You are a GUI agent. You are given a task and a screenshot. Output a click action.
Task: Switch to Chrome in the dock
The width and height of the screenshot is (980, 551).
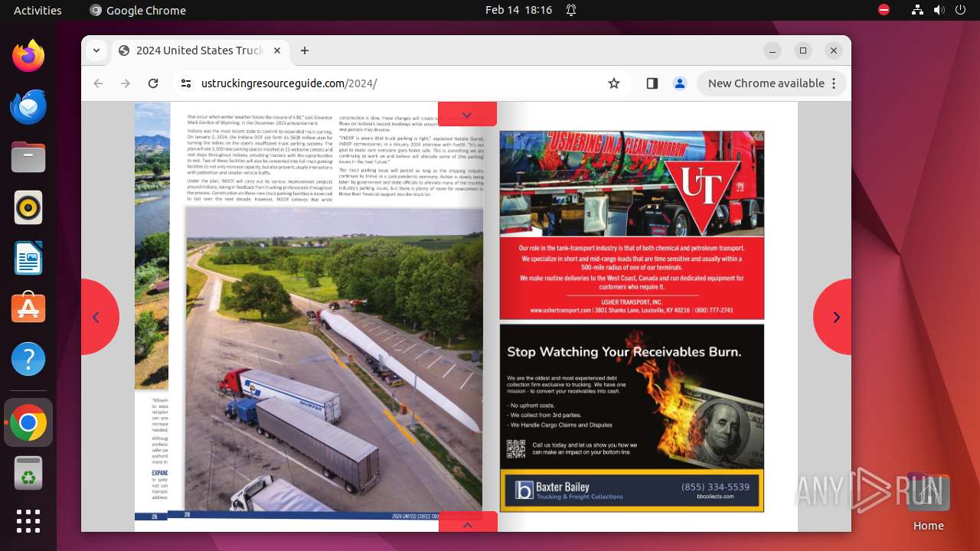pos(28,422)
